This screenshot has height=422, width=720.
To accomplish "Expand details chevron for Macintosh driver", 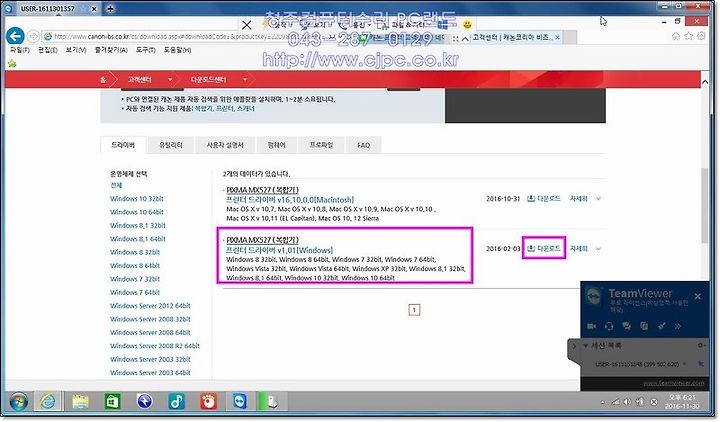I will [x=598, y=199].
